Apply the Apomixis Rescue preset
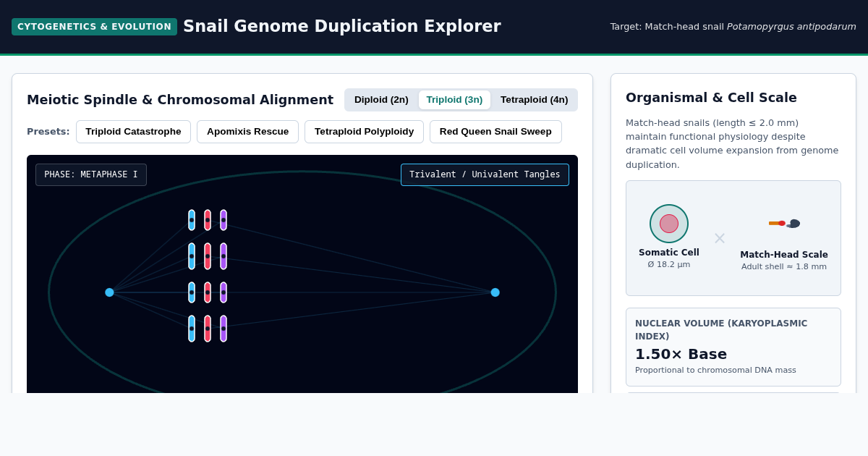868x456 pixels. point(247,132)
